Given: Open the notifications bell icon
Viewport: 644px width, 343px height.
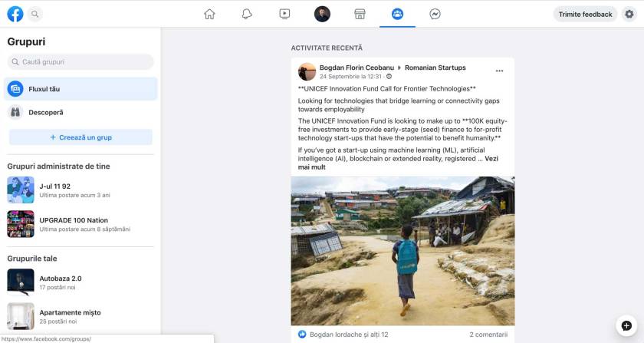Looking at the screenshot, I should click(247, 14).
